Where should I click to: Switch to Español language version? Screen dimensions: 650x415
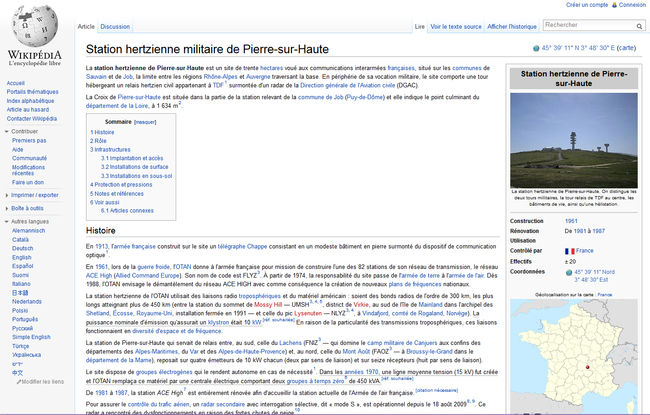point(22,266)
